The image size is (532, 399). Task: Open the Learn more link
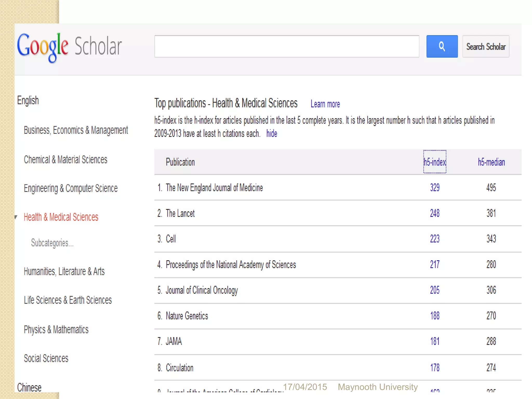[325, 104]
